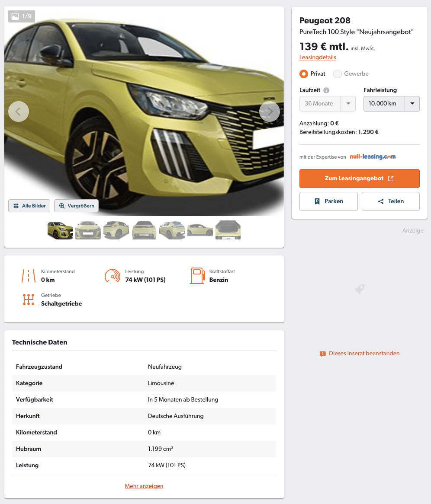Click the Leistung speedometer icon
The height and width of the screenshot is (504, 431).
113,276
